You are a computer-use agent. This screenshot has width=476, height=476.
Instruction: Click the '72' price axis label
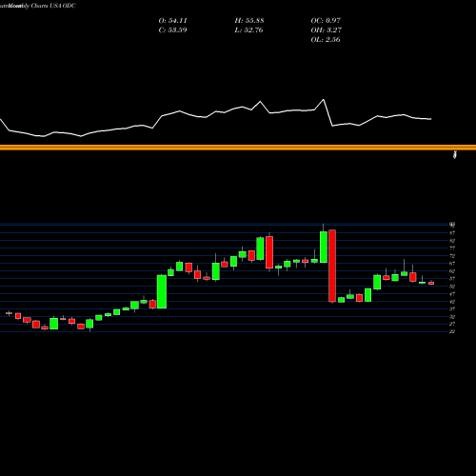click(452, 256)
